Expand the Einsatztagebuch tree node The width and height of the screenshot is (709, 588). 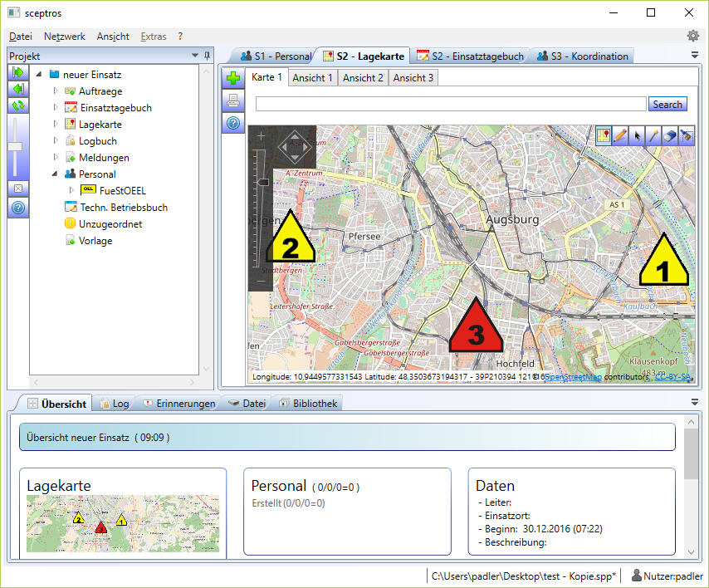56,108
